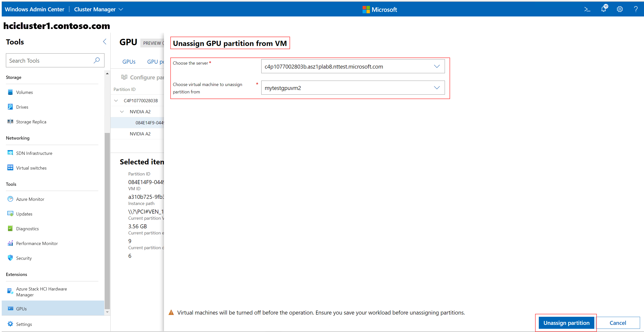Open Performance Monitor

(x=37, y=243)
